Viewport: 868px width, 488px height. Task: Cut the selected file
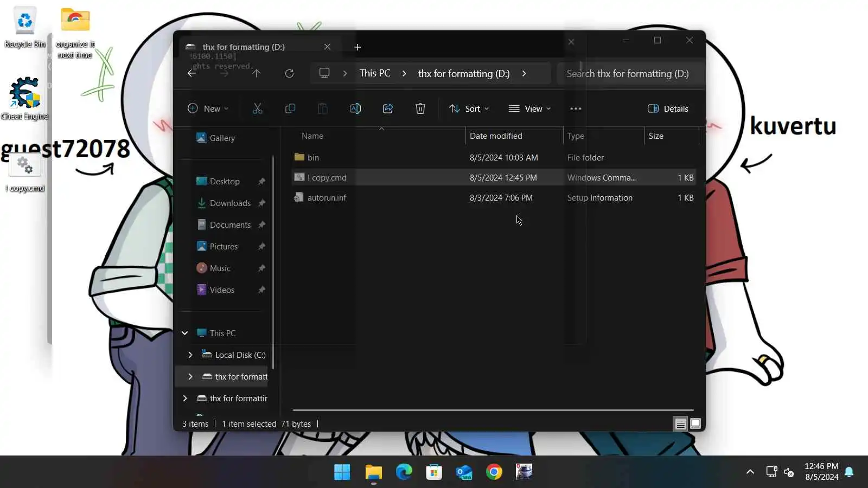coord(258,108)
